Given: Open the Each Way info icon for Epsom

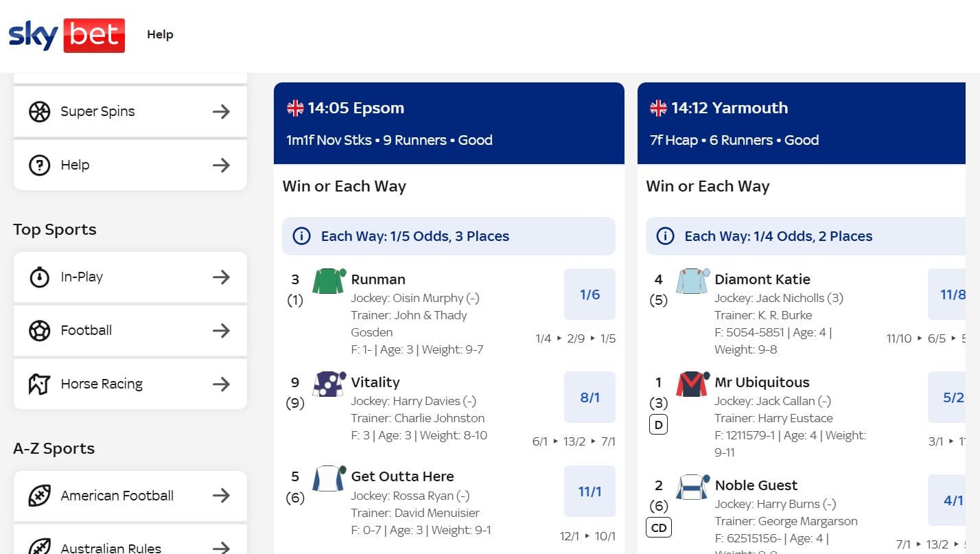Looking at the screenshot, I should [x=301, y=236].
